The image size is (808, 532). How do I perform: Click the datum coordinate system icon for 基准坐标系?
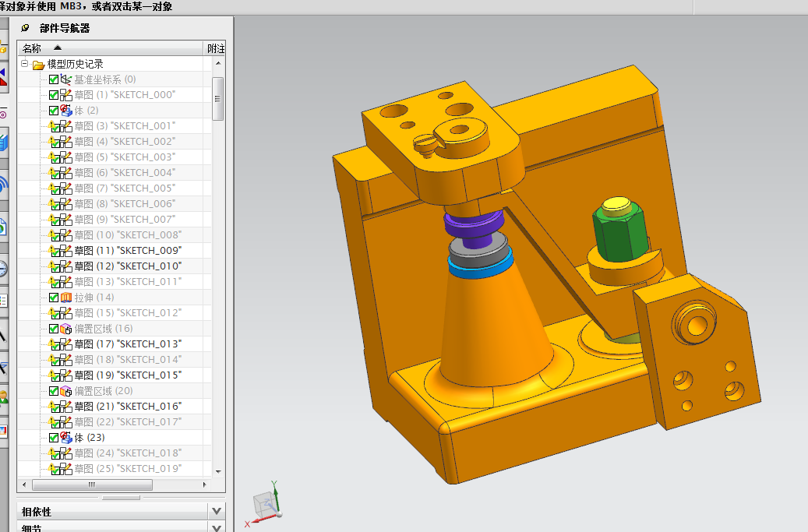pos(66,79)
